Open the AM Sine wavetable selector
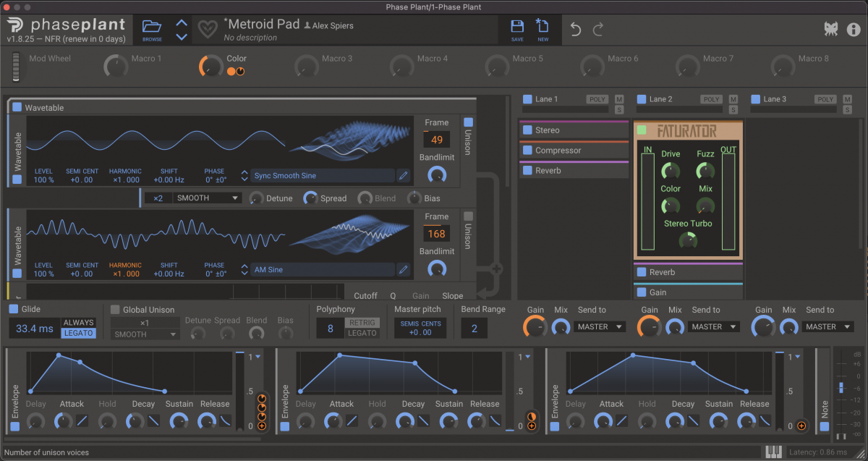 (x=323, y=270)
